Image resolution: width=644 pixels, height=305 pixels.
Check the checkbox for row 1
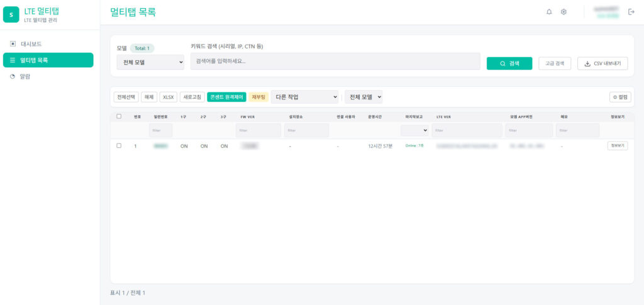119,145
